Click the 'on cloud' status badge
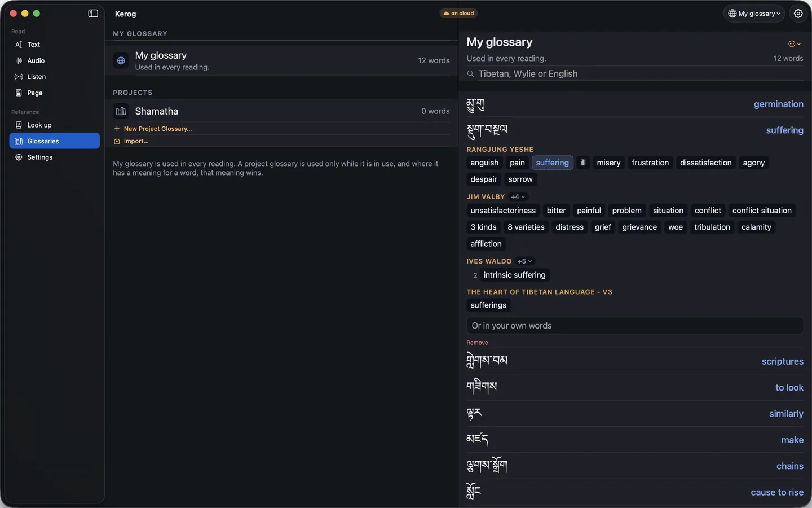This screenshot has width=812, height=508. [x=458, y=14]
